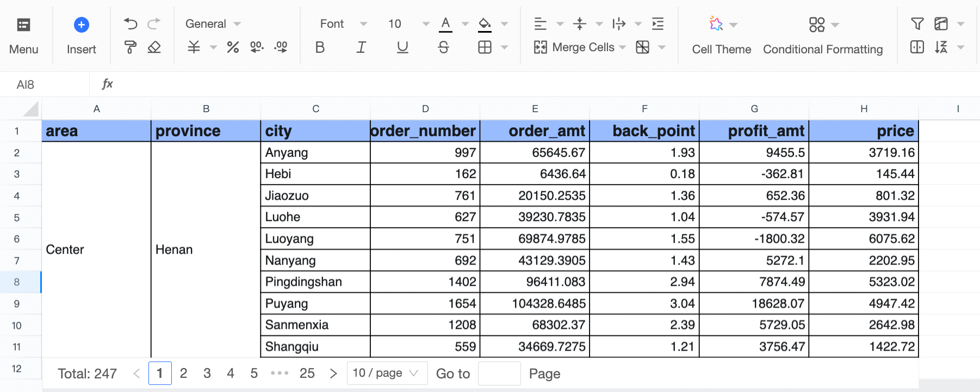
Task: Click the Go to page input field
Action: [x=499, y=373]
